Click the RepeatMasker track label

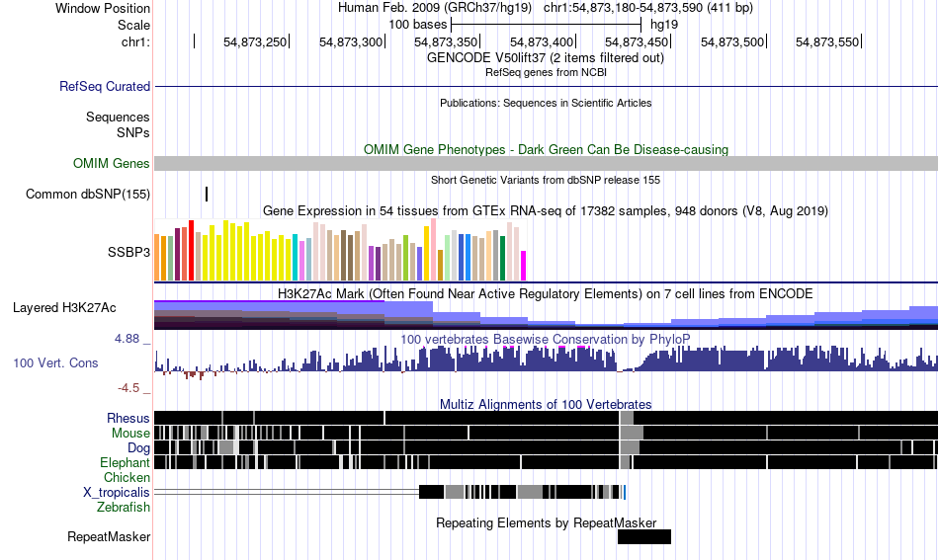pos(109,536)
